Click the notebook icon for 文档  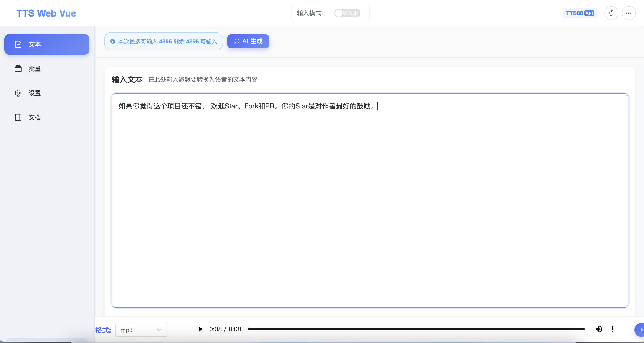(18, 117)
